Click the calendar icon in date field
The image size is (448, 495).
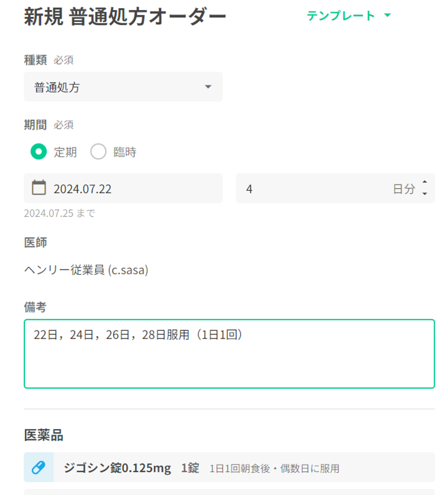pyautogui.click(x=39, y=188)
